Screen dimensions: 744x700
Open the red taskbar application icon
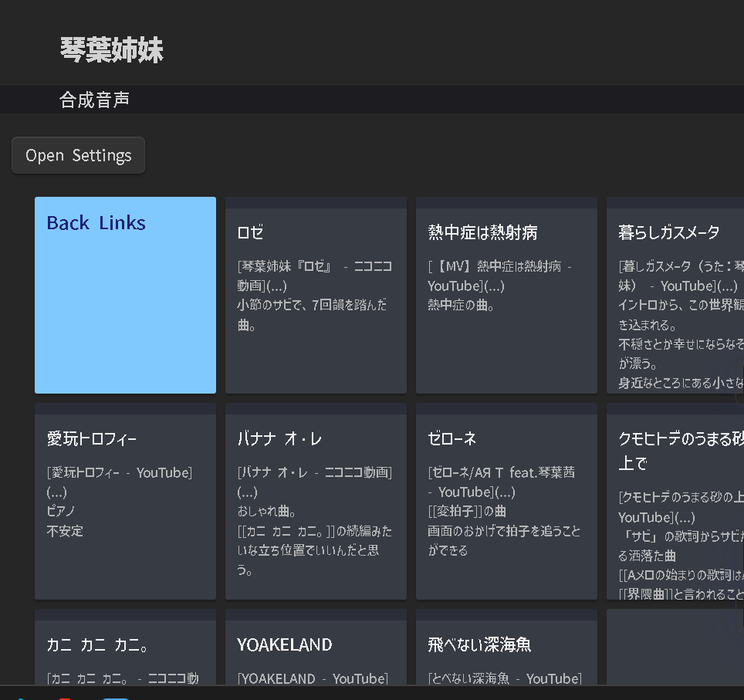65,697
